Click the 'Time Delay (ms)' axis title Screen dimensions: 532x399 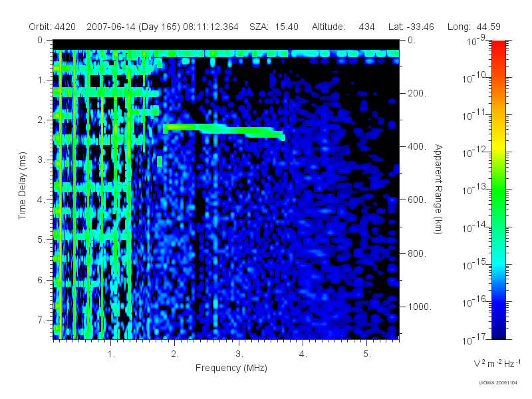[23, 186]
